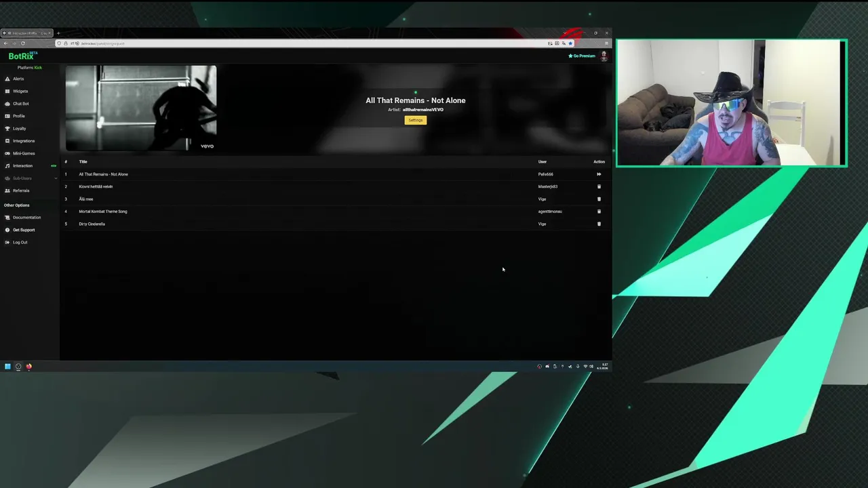Click the row 'Mortal Kombat Theme Song'
This screenshot has width=868, height=488.
click(336, 211)
